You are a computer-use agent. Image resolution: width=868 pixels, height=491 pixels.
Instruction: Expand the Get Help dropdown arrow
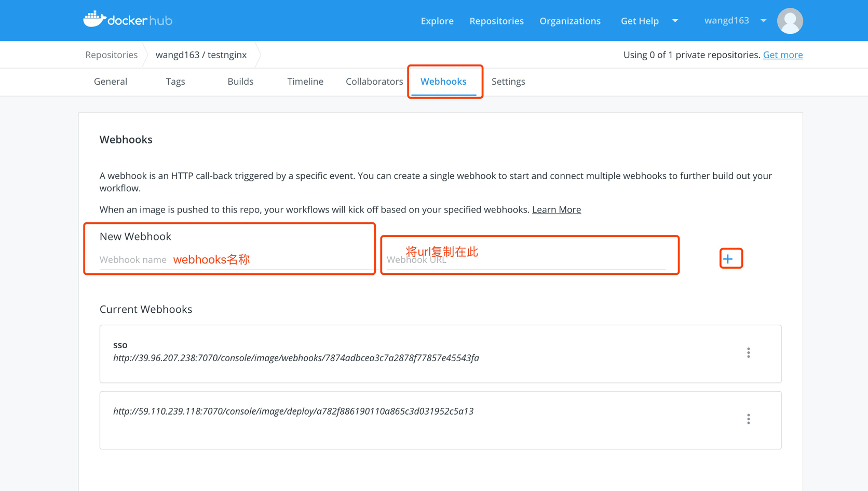click(x=675, y=21)
